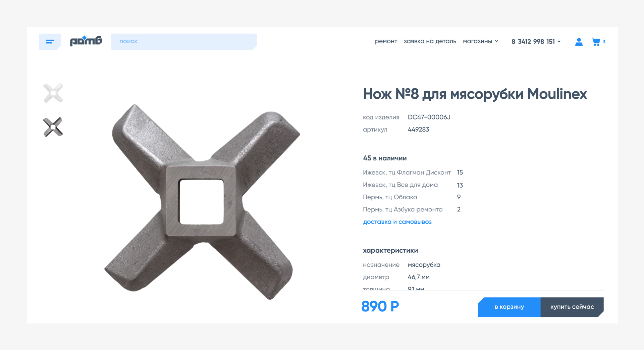Image resolution: width=644 pixels, height=350 pixels.
Task: Select the second dark knife thumbnail
Action: coord(53,127)
